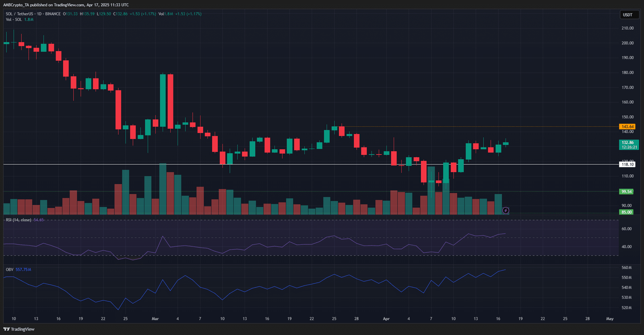Click the 150.00 price axis label
This screenshot has height=335, width=644.
[x=627, y=117]
